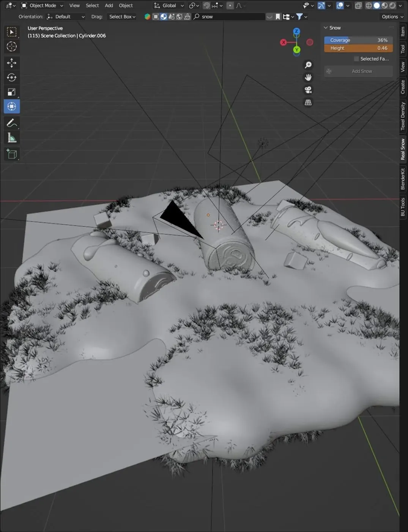Select the Rotate tool
This screenshot has height=532, width=408.
coord(12,78)
